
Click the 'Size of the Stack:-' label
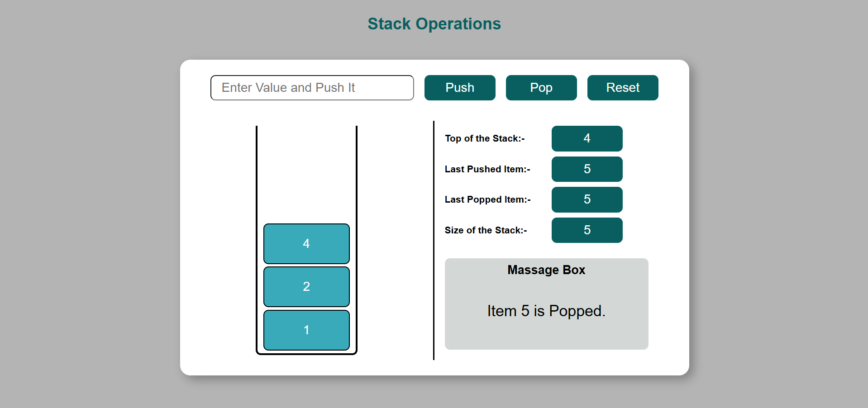486,230
